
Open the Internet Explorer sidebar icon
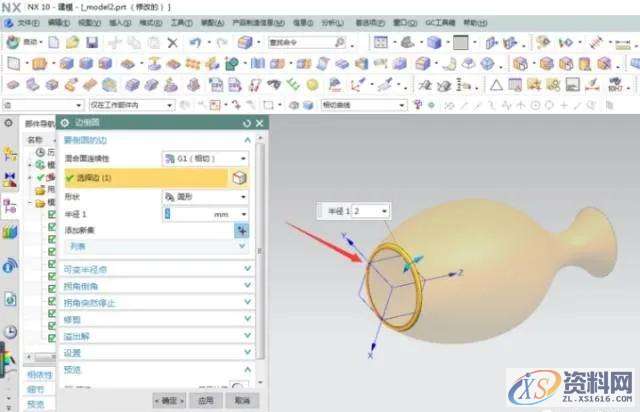click(11, 266)
